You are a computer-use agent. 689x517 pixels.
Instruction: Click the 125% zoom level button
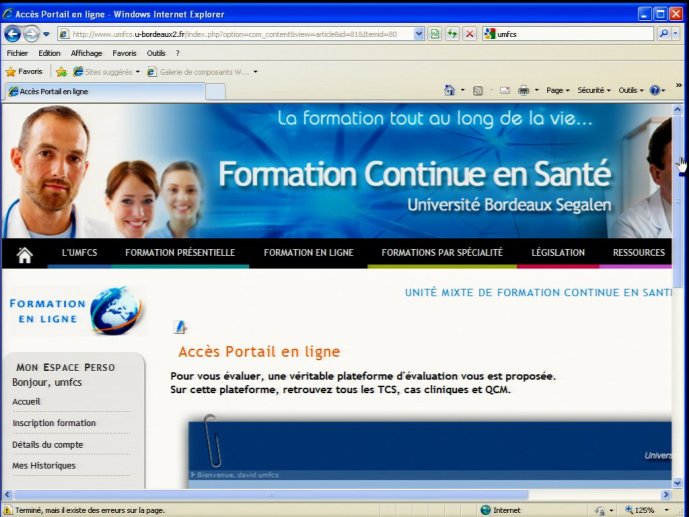(640, 510)
